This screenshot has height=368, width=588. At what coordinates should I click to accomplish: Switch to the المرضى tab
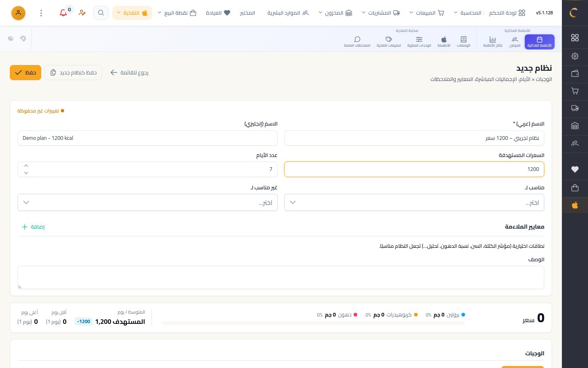pos(515,42)
